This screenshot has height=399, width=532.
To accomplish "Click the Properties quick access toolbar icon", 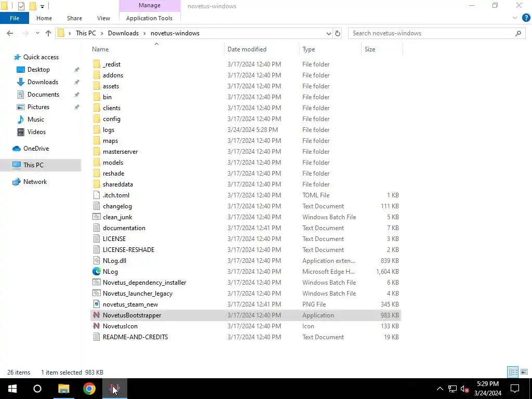I will (21, 6).
